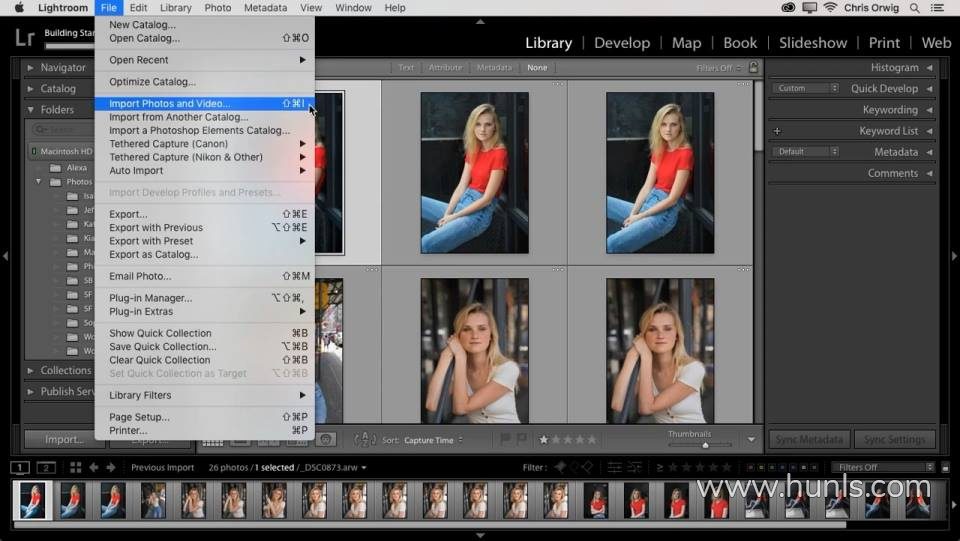Screen dimensions: 960x541
Task: Toggle sort direction A-Z icon
Action: click(x=365, y=439)
